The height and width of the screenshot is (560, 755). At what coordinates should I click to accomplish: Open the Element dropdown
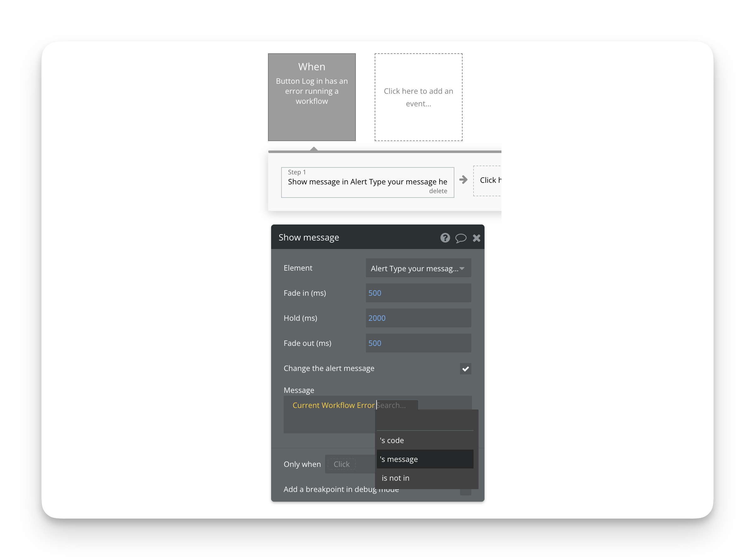(418, 268)
